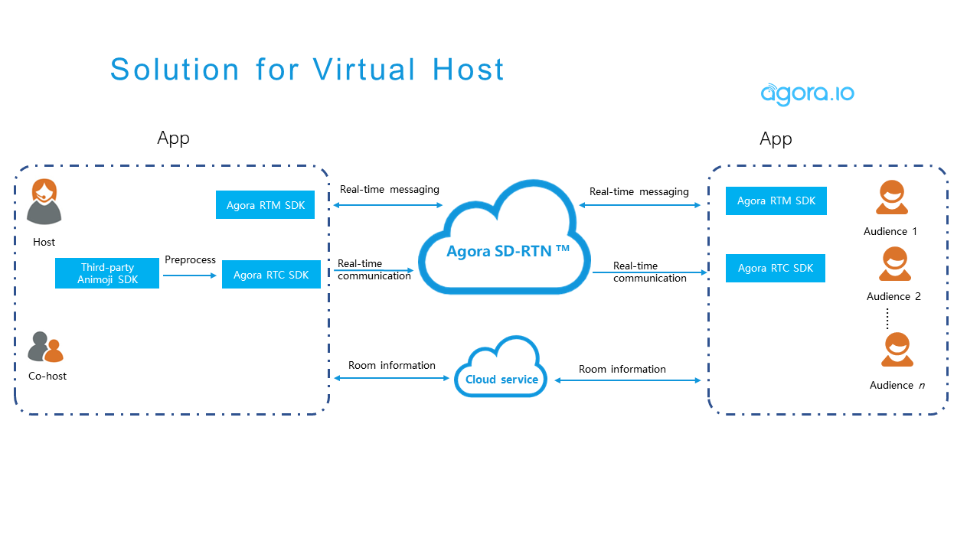Click the Co-host label text

click(x=47, y=376)
